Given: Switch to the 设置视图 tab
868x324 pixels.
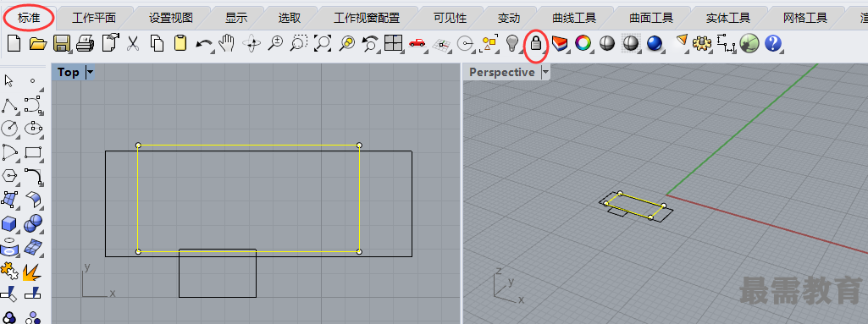Looking at the screenshot, I should click(171, 19).
